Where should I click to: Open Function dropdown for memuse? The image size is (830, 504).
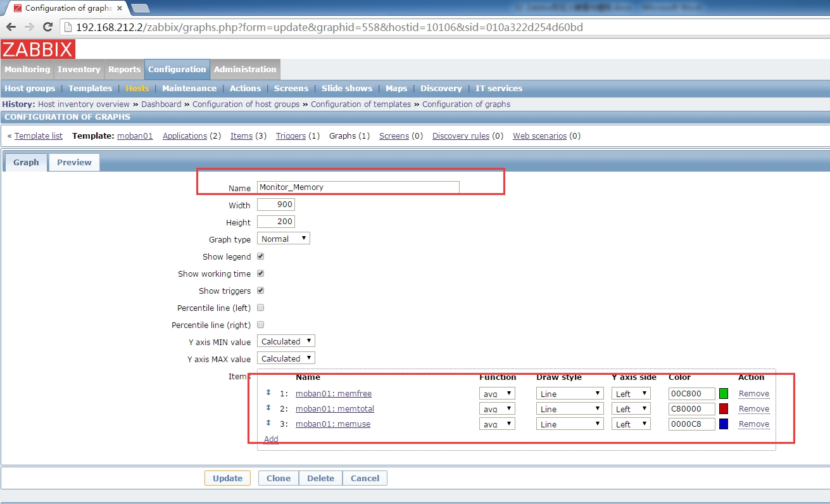point(497,424)
